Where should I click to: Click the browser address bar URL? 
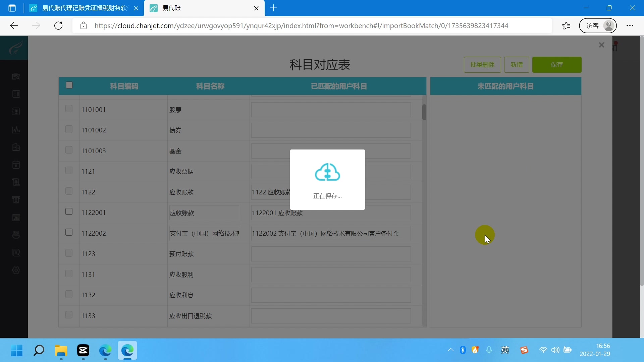pos(301,26)
